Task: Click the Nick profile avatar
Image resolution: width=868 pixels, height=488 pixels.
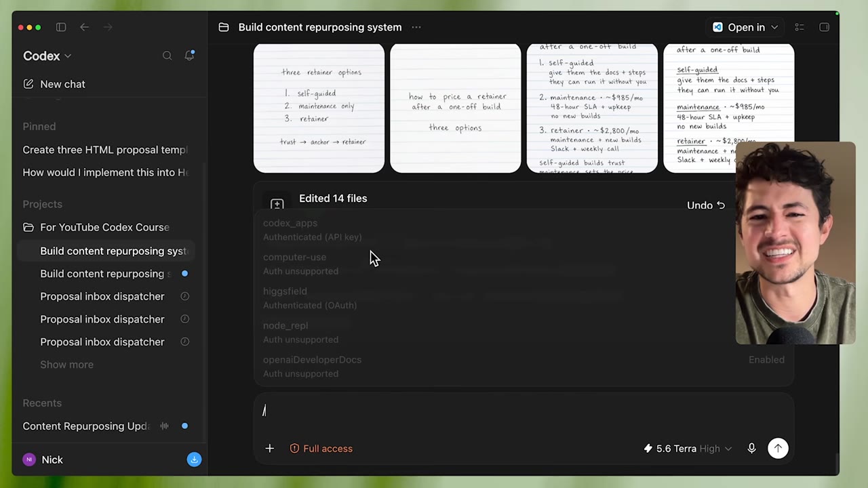Action: (28, 460)
